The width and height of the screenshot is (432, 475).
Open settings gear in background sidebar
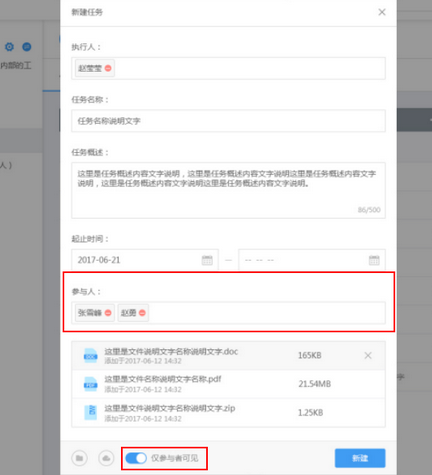[9, 47]
